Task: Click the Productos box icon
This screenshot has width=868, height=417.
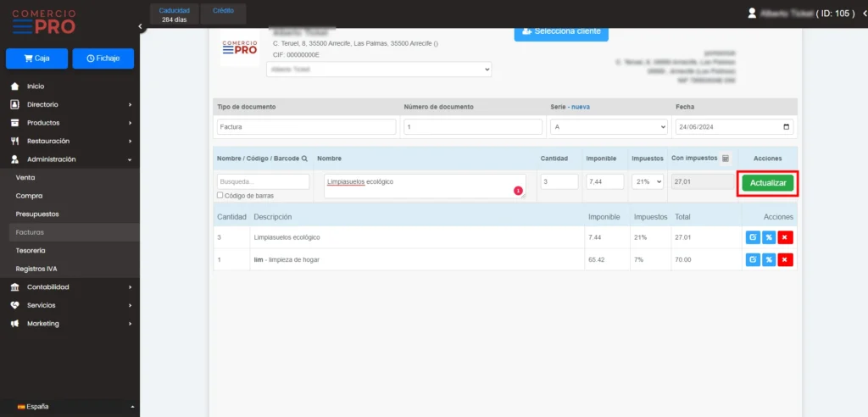Action: click(x=15, y=123)
